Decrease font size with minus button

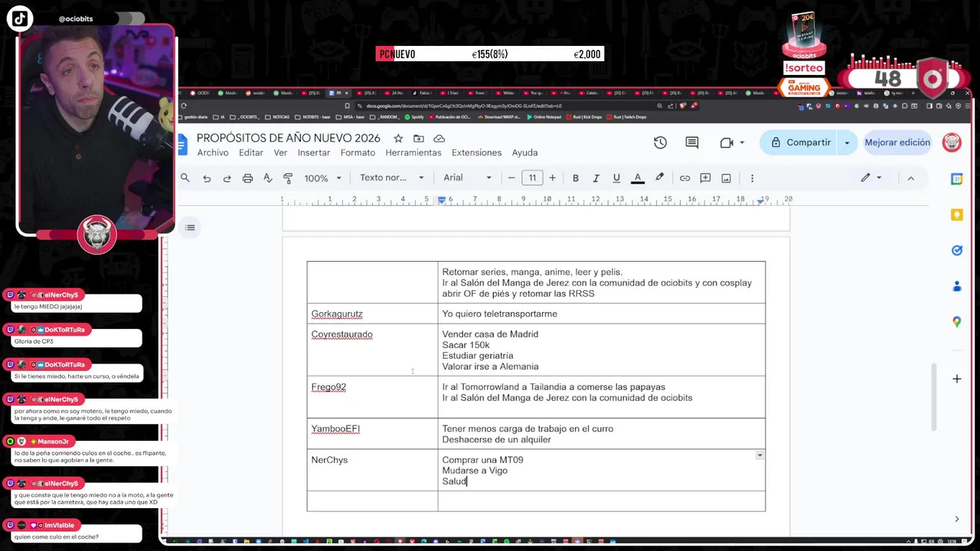511,178
